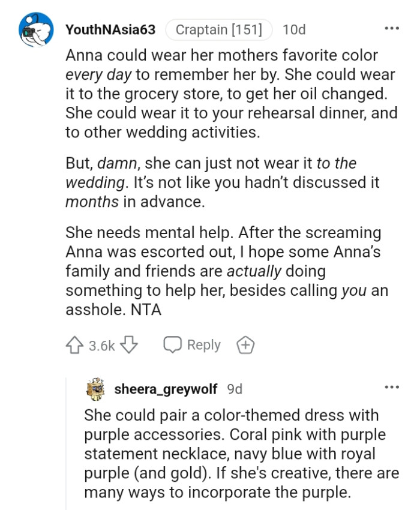Open the award icon next to Reply
Screen dimensions: 420x510
click(245, 344)
